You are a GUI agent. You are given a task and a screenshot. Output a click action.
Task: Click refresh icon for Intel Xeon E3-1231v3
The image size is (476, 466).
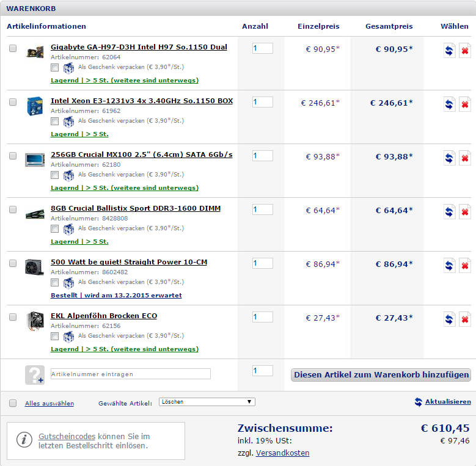(449, 104)
